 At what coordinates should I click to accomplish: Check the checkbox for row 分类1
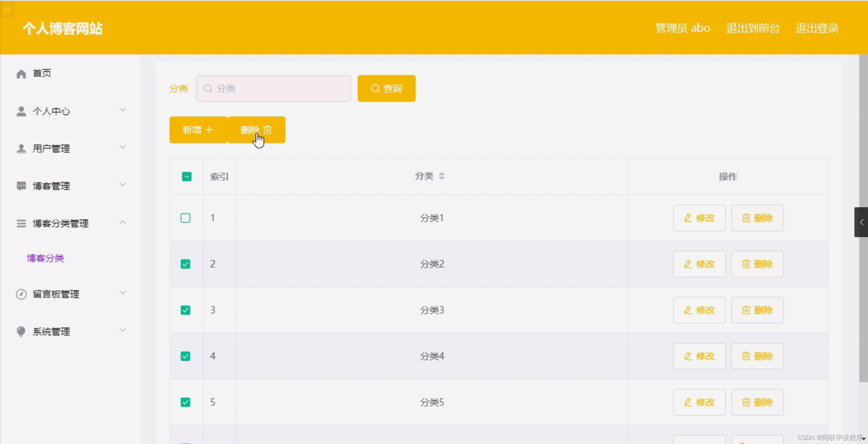185,218
